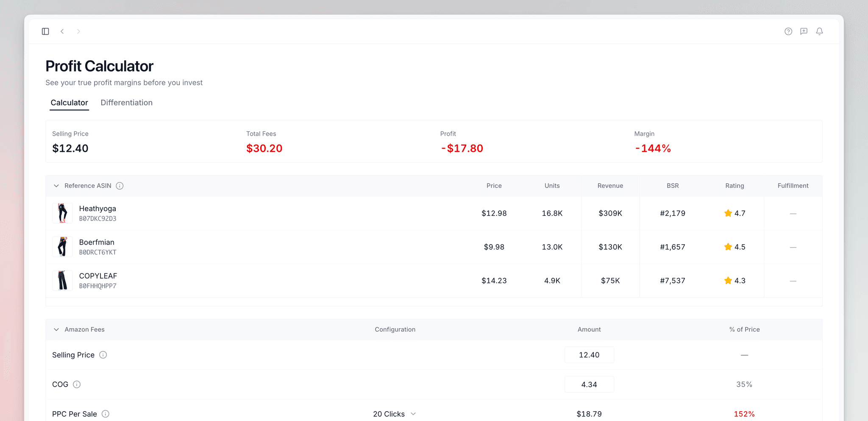Sort by the Units column header
This screenshot has width=868, height=421.
(x=552, y=186)
